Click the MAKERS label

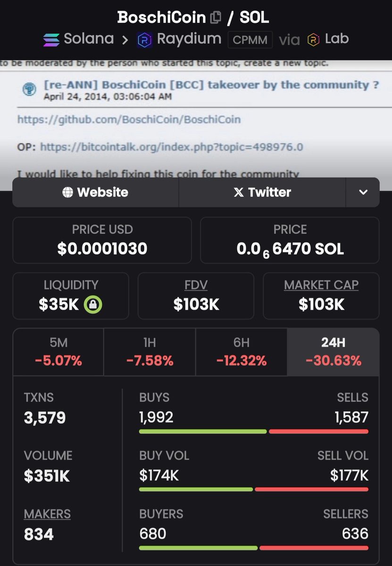click(47, 514)
